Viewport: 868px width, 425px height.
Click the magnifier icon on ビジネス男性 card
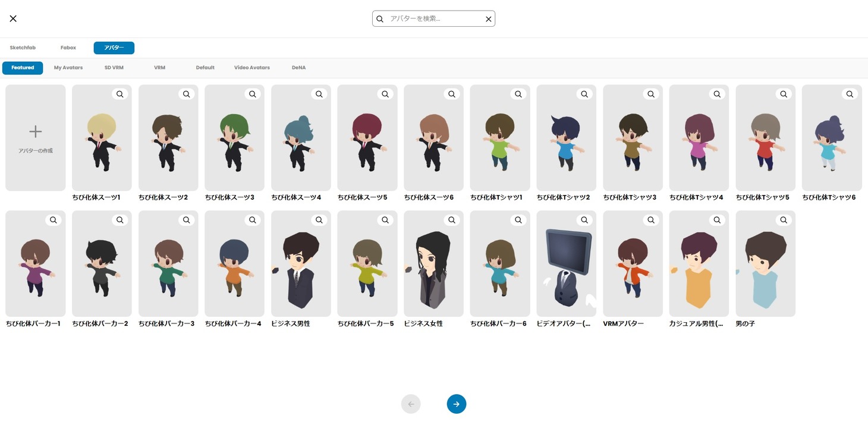click(x=319, y=220)
